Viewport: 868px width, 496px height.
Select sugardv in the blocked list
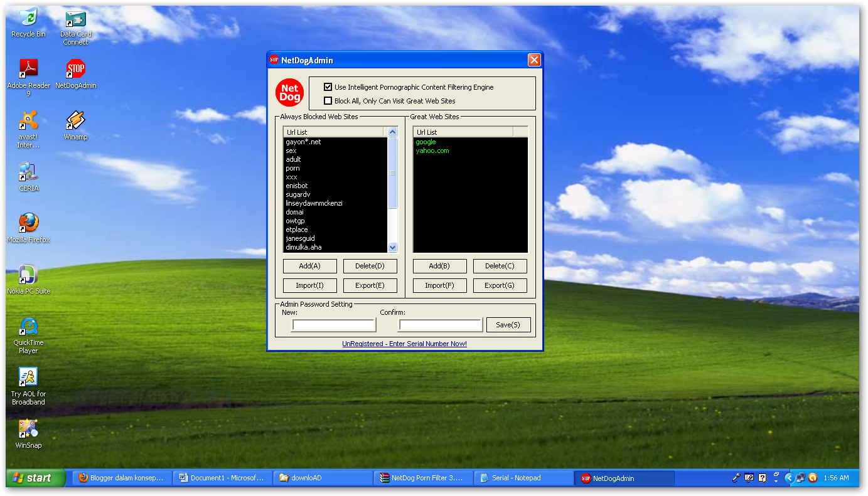coord(298,194)
